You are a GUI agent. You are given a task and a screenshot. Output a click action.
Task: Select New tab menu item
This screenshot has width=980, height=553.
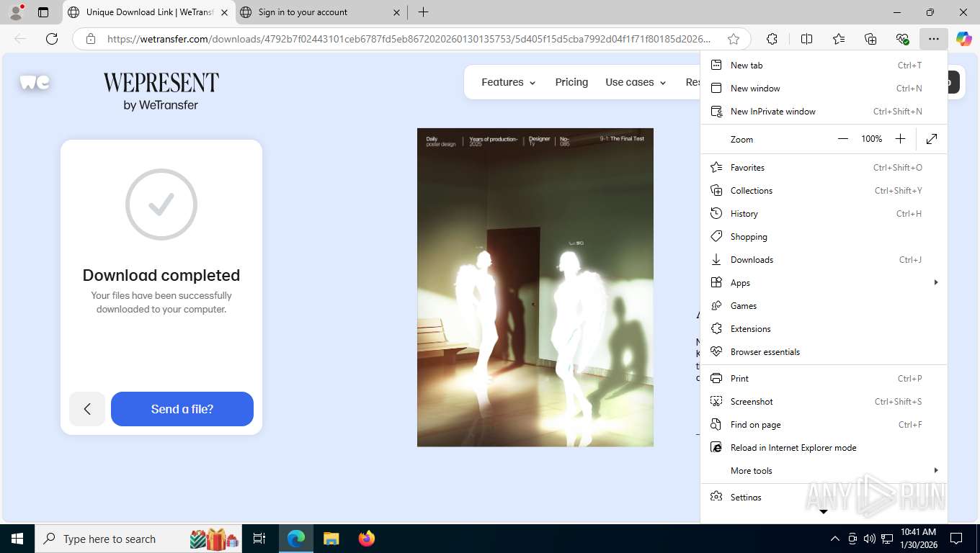(x=824, y=66)
